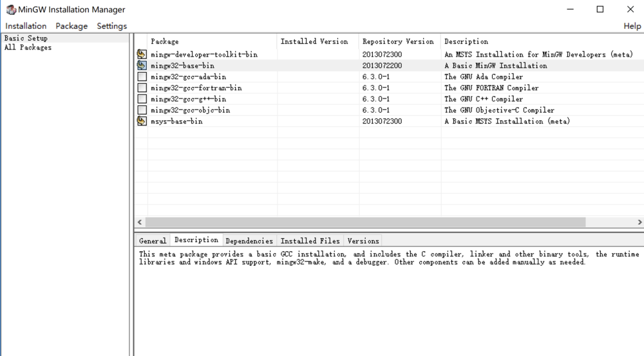644x356 pixels.
Task: Minimize the MinGW Installation Manager window
Action: tap(570, 10)
